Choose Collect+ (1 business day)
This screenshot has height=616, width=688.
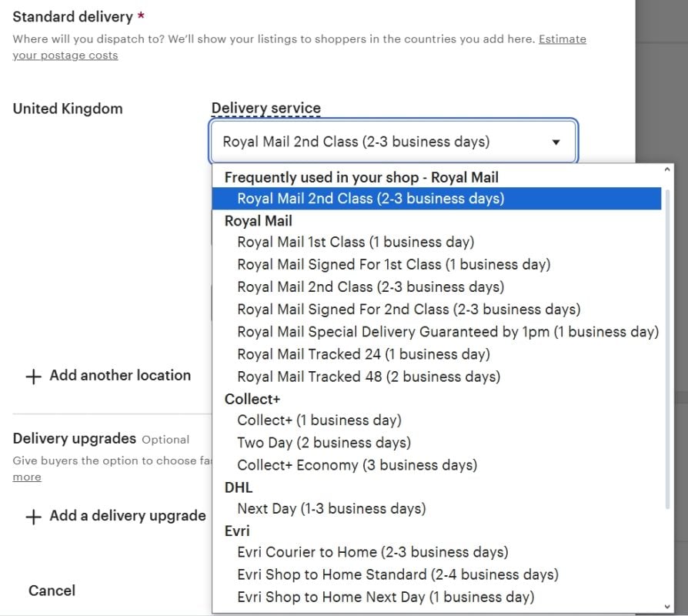[x=319, y=420]
